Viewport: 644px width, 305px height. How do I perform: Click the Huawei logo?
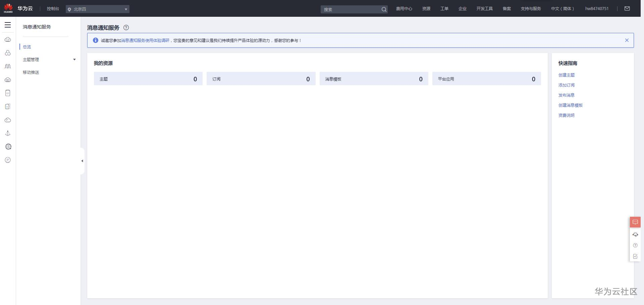tap(8, 8)
